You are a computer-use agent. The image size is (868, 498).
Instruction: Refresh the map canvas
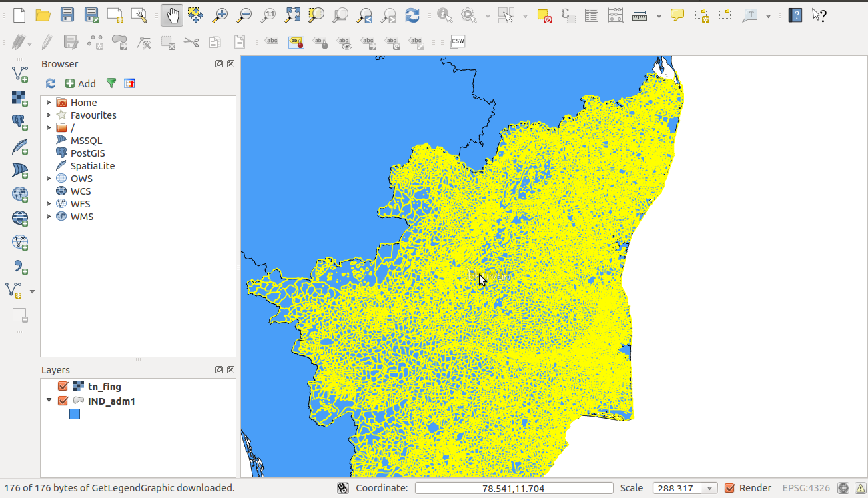click(x=412, y=15)
